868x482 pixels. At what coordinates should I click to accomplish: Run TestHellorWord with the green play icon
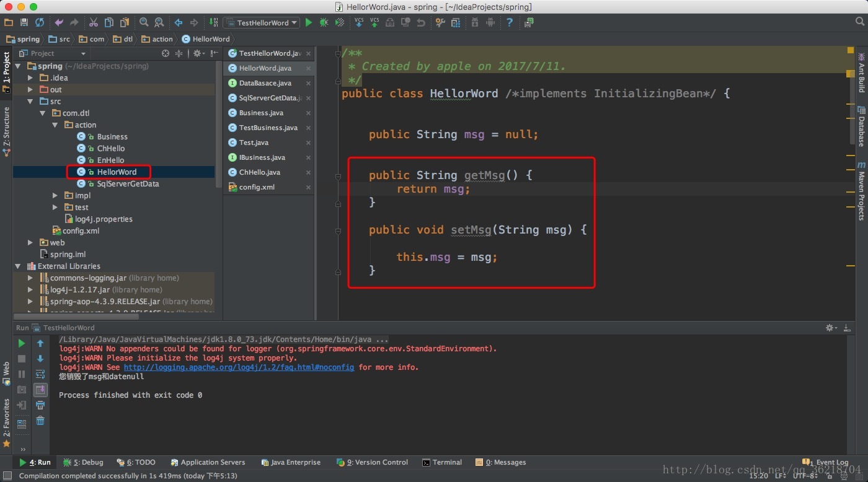308,22
